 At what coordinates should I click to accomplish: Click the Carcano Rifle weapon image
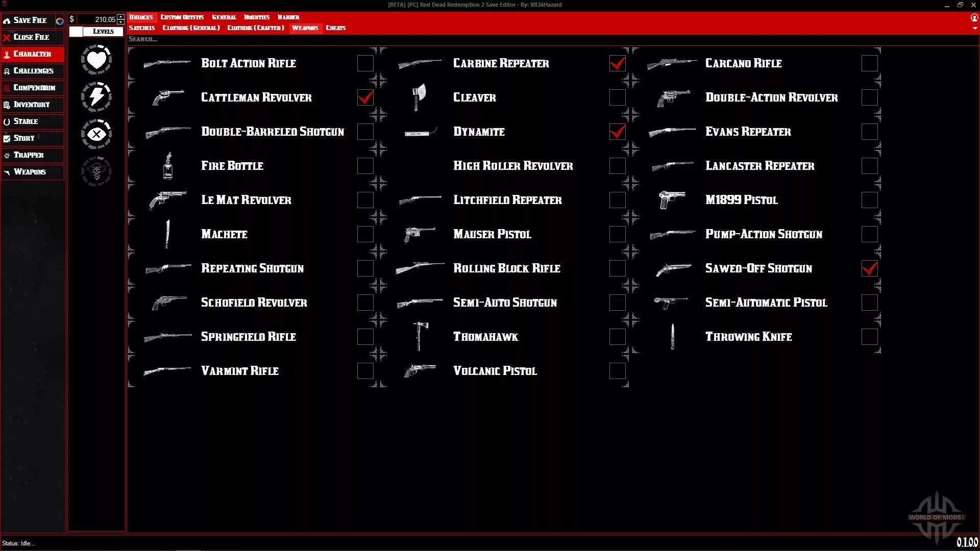coord(672,64)
